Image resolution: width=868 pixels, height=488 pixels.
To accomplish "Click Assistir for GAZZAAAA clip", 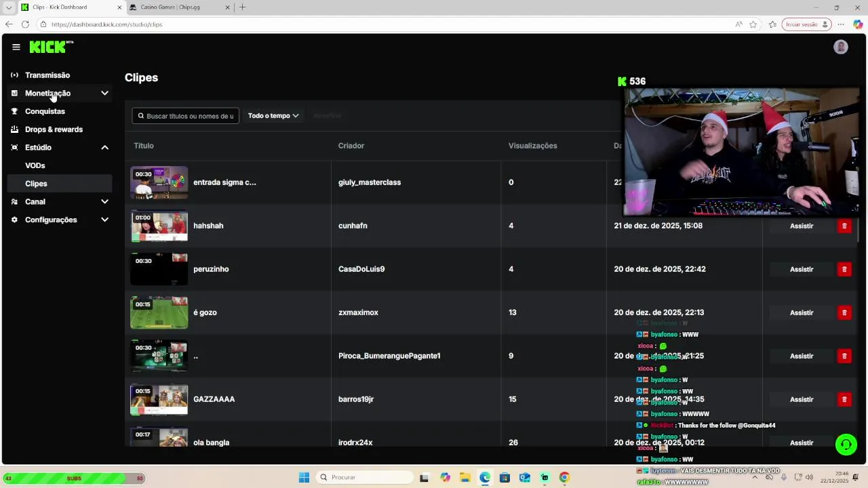I will pos(802,399).
